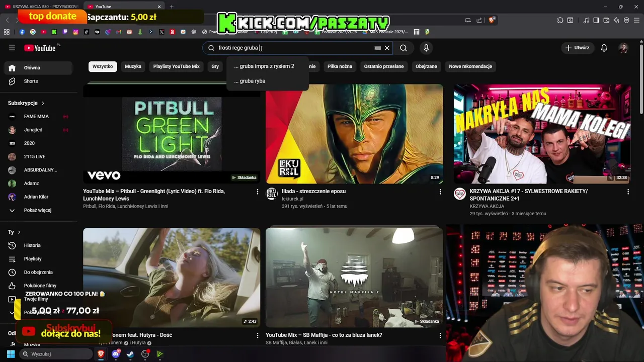The image size is (644, 362).
Task: Open browser extensions puzzle icon
Action: [560, 20]
